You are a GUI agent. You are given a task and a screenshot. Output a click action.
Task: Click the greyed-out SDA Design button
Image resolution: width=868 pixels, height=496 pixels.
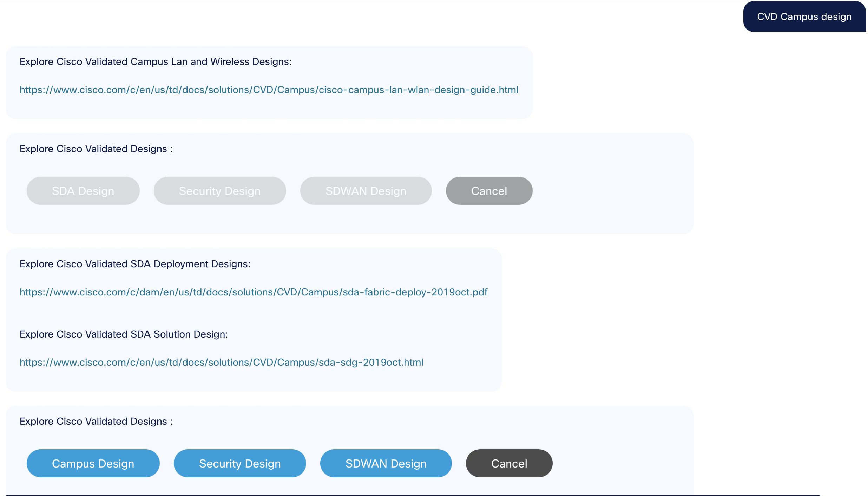(x=83, y=191)
